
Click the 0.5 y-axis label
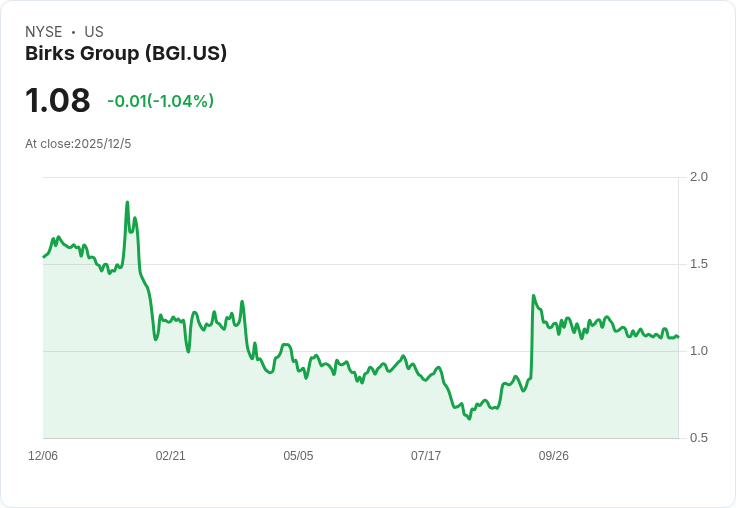coord(699,438)
